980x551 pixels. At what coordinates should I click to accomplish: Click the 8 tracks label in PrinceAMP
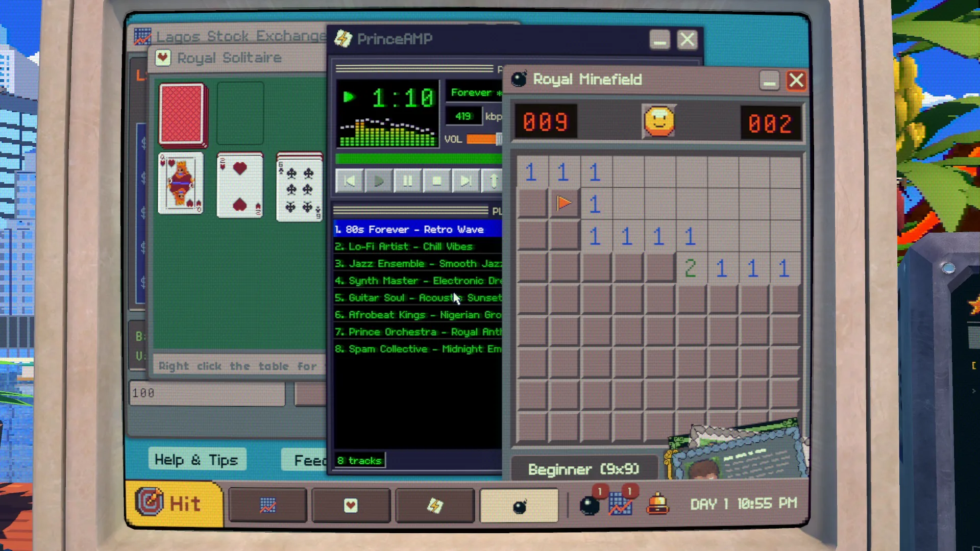click(x=359, y=461)
